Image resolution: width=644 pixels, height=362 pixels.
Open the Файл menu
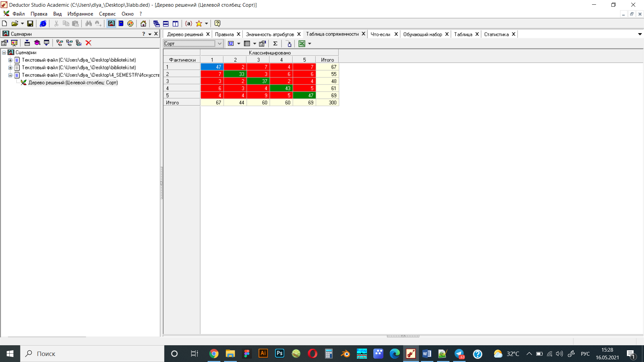point(19,14)
